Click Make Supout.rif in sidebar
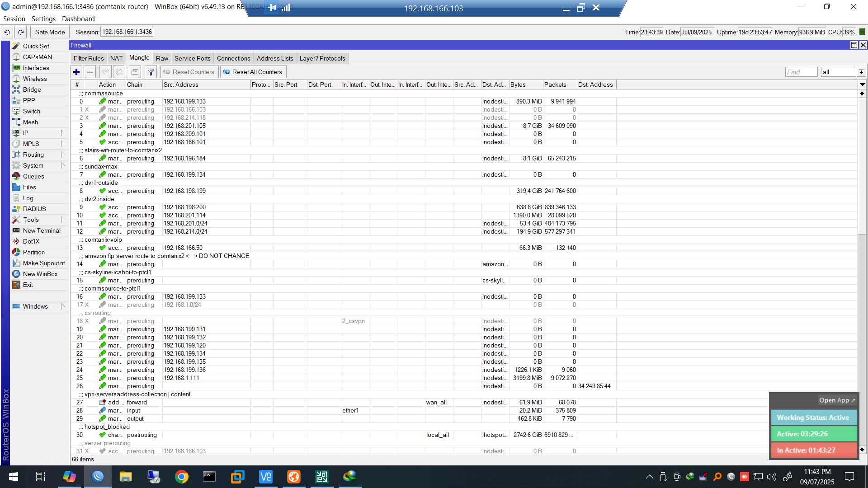The image size is (868, 488). (44, 263)
